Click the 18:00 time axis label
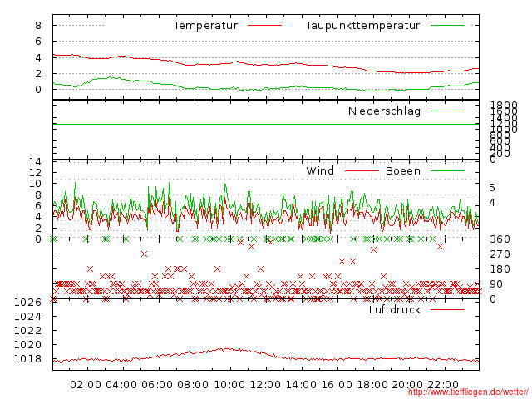This screenshot has width=532, height=399. click(373, 385)
